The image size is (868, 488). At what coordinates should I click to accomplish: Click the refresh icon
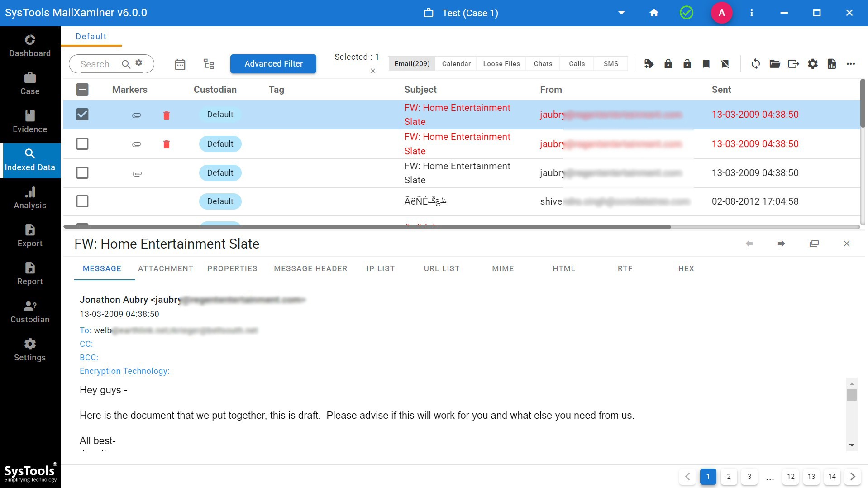click(756, 64)
